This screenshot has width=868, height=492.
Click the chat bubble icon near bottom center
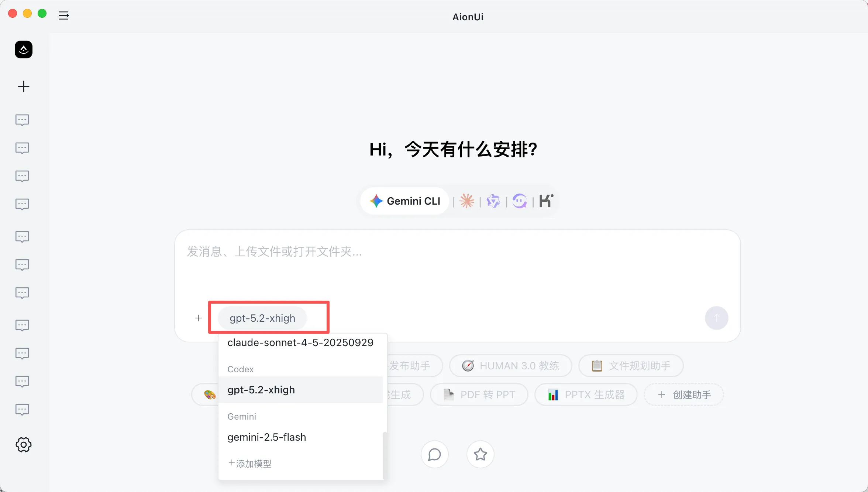(434, 454)
